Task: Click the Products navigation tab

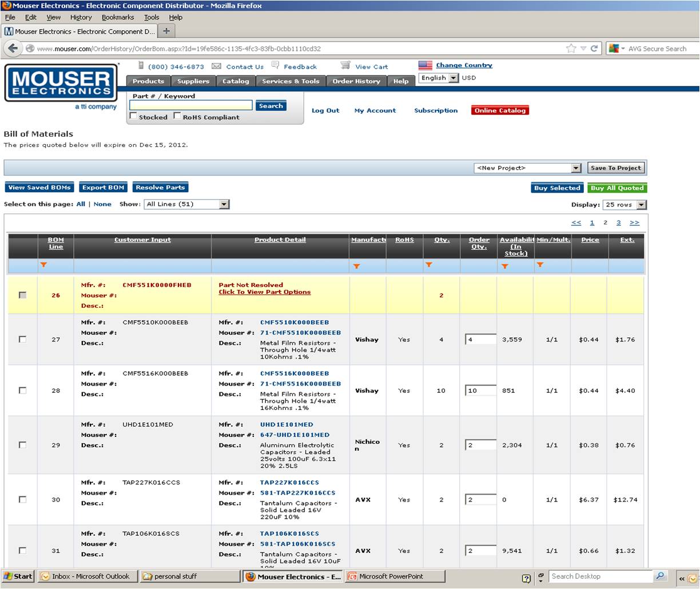Action: point(148,81)
